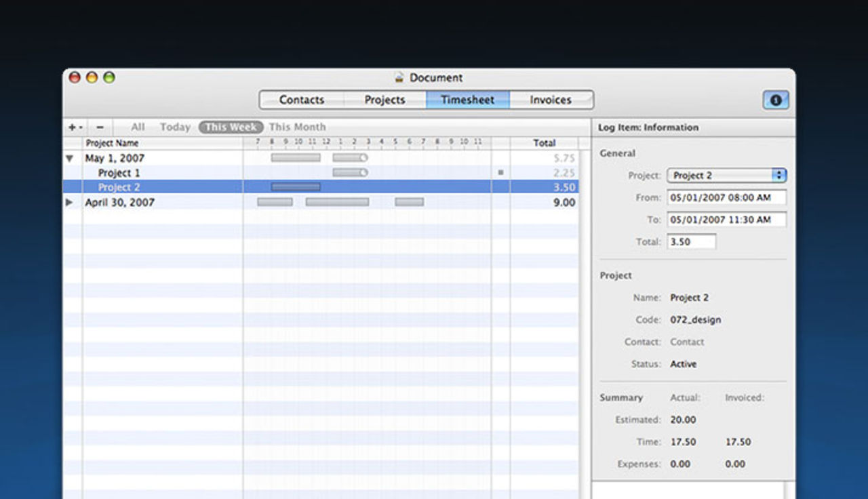Switch to the Contacts tab
Screen dimensions: 868x499
tap(302, 100)
